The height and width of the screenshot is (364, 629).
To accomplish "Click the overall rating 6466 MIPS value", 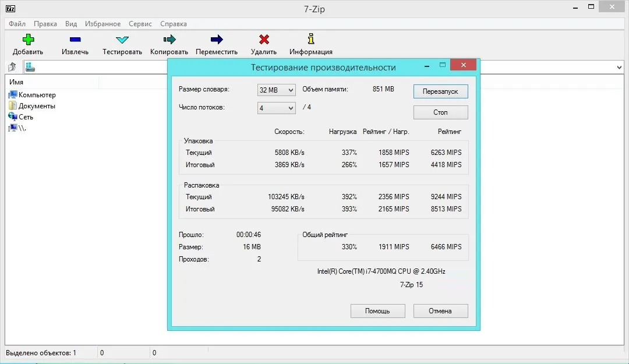I will (446, 247).
